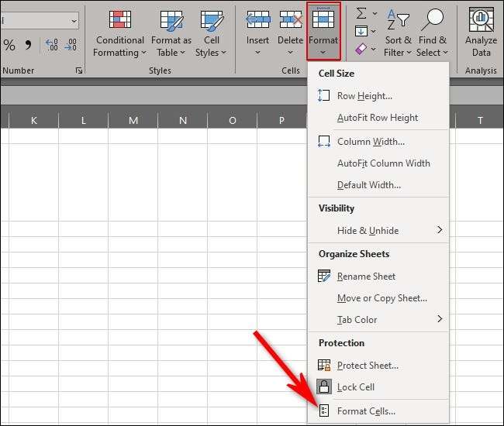Toggle Lock Cell protection
Screen dimensions: 504x426
pos(356,386)
